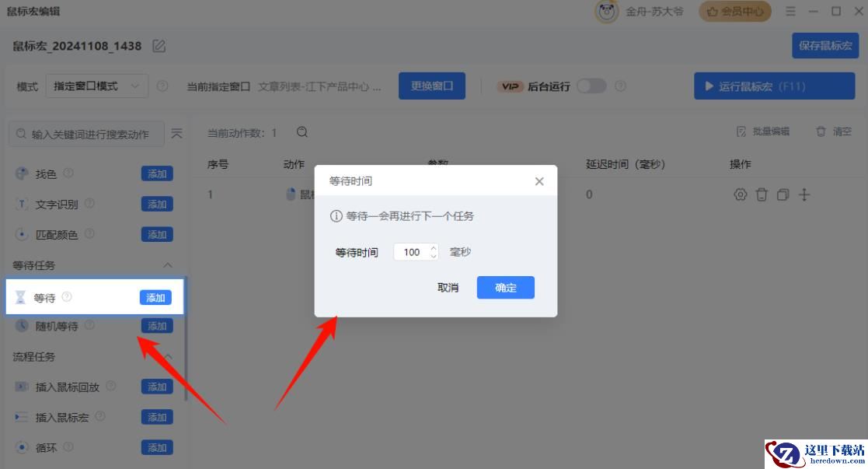
Task: Click the clock icon for 随机等待
Action: tap(22, 325)
